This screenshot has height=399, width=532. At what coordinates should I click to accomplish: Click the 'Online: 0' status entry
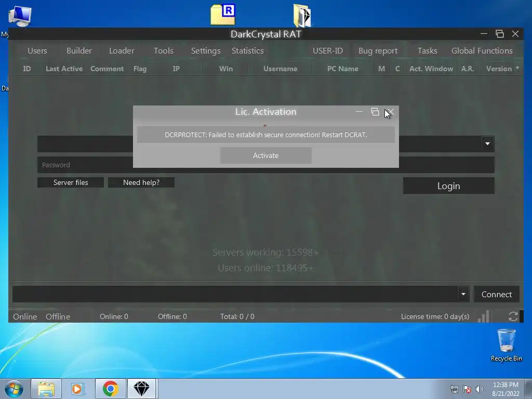pyautogui.click(x=114, y=316)
